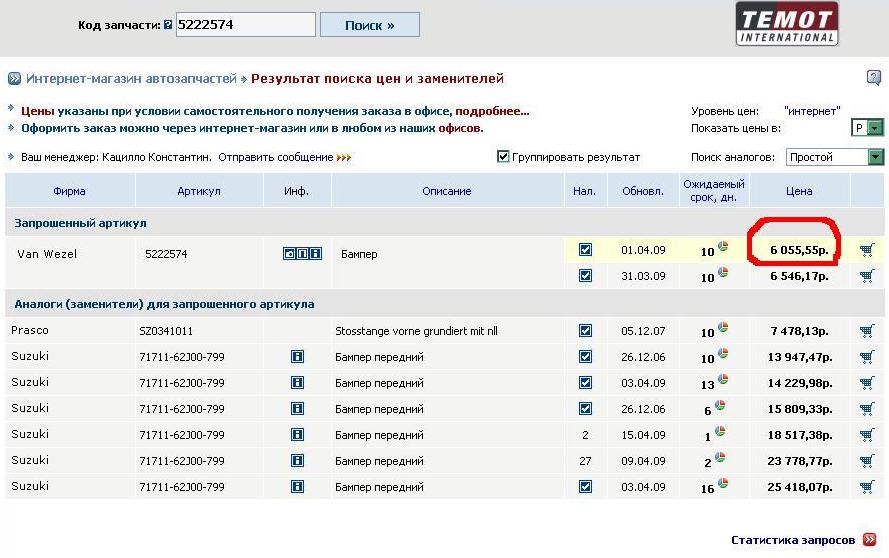Viewport: 889px width, 558px height.
Task: Click availability checkmark in Suzuki 13 947,47р. row
Action: coord(585,357)
